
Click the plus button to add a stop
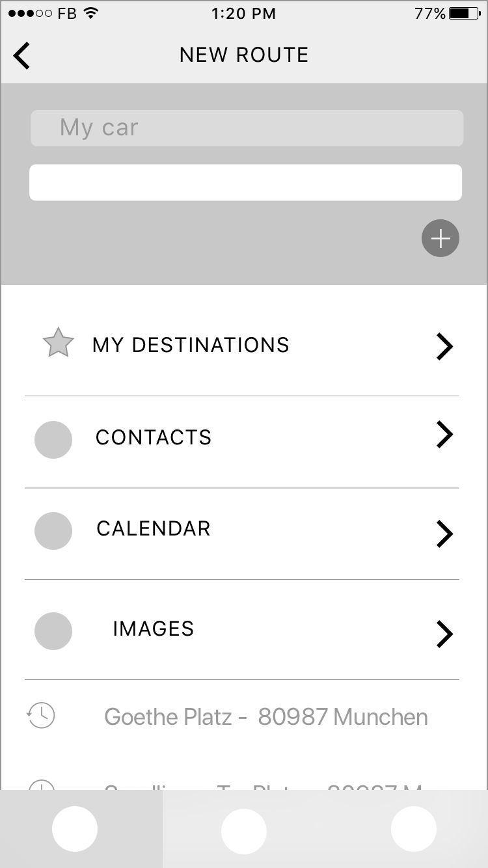(441, 239)
